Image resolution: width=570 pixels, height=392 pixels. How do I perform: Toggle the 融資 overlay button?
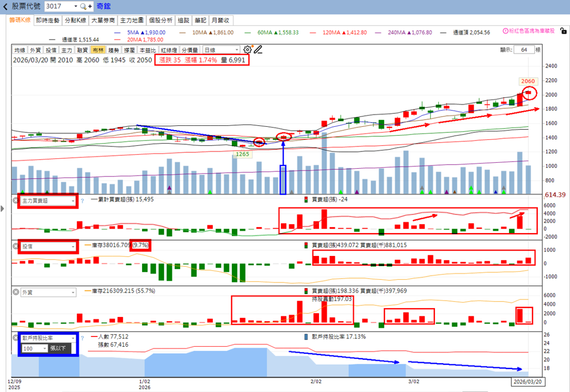click(x=82, y=50)
